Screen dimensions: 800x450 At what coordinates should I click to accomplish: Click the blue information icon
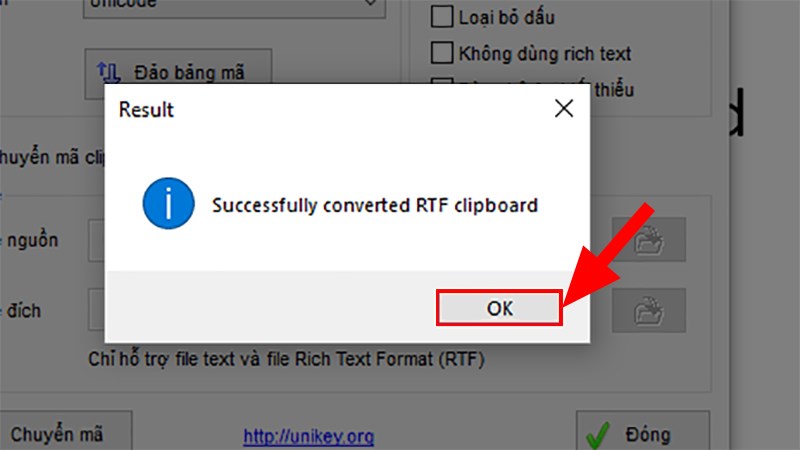(x=168, y=203)
